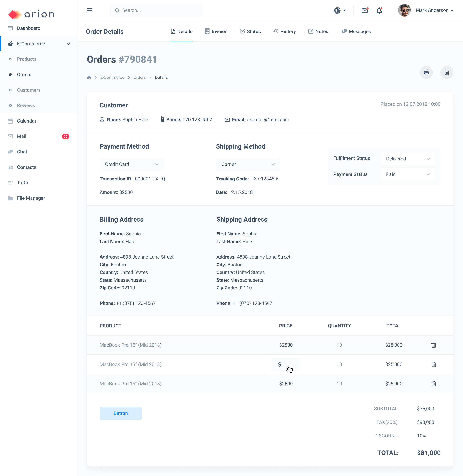Delete the first MacBook Pro row
The image size is (463, 476).
[x=434, y=345]
